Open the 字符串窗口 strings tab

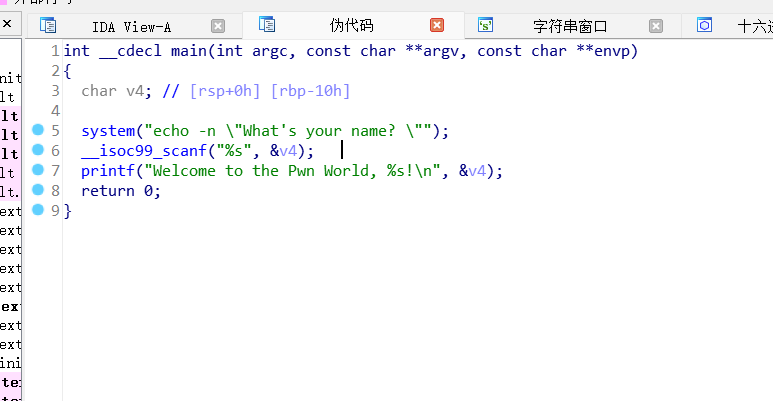pos(570,26)
